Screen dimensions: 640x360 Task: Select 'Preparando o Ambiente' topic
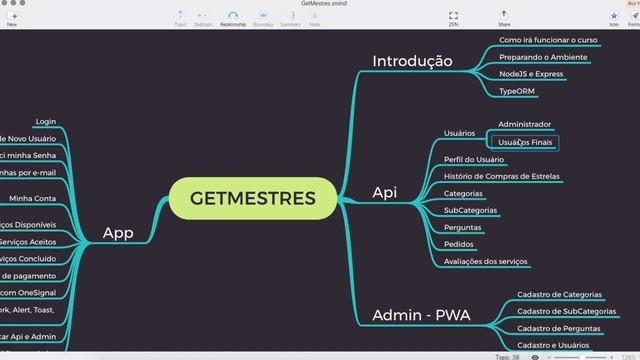click(543, 57)
